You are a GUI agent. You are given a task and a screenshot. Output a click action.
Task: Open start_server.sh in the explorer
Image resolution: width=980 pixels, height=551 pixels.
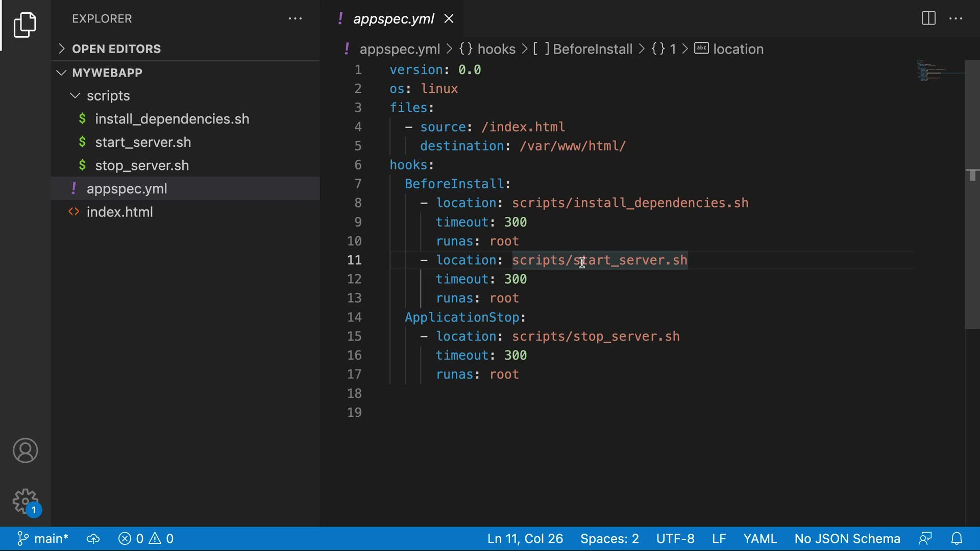coord(143,142)
